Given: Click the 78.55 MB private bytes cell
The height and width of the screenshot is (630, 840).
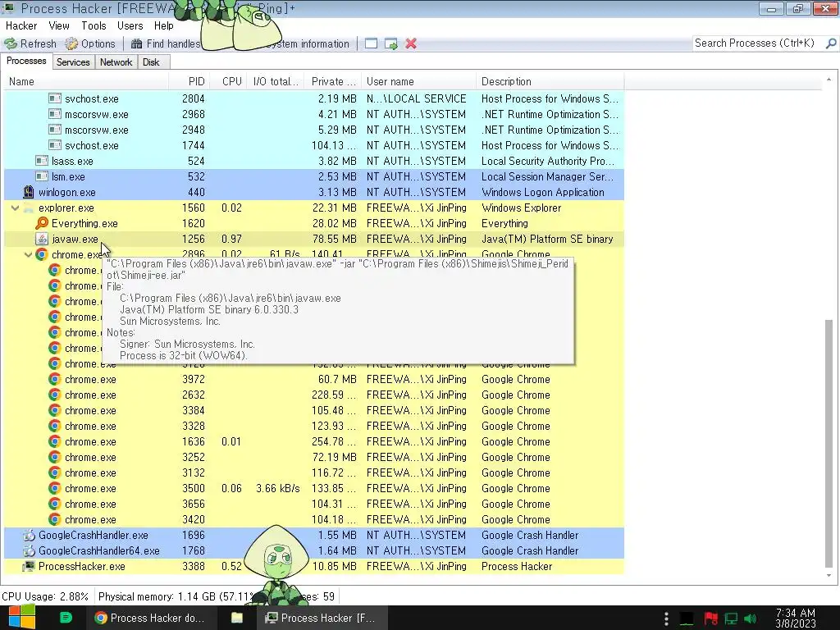Looking at the screenshot, I should pos(335,239).
